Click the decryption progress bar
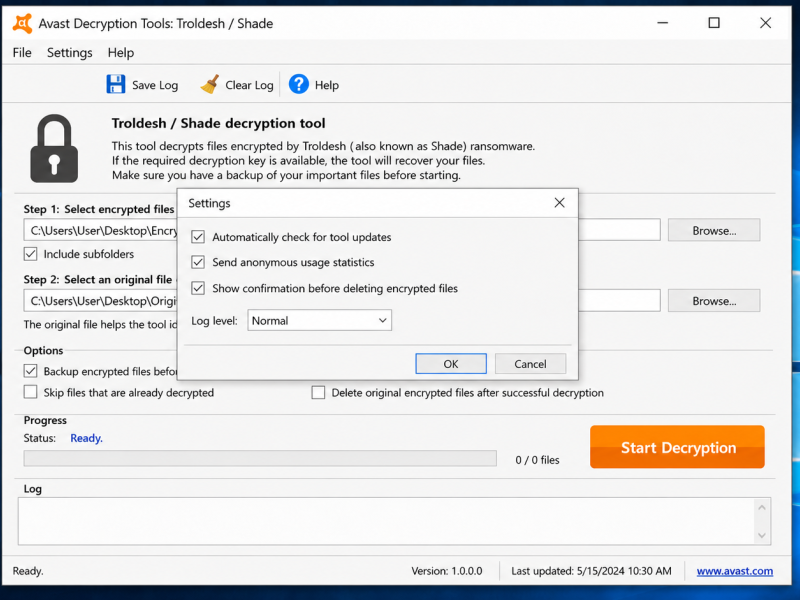Screen dimensions: 800x600 coord(260,458)
